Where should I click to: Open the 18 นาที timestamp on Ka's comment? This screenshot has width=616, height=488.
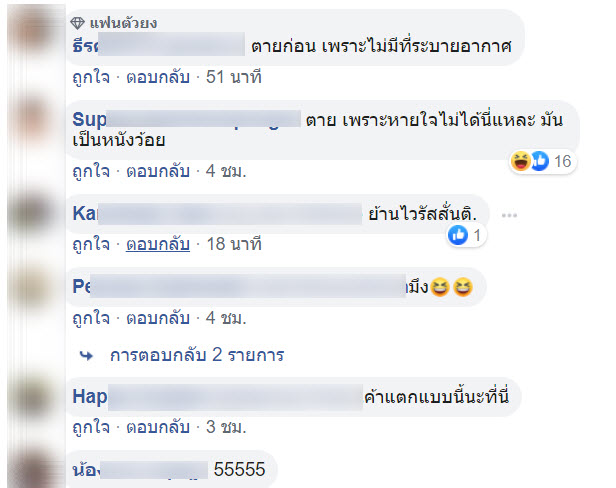click(234, 244)
